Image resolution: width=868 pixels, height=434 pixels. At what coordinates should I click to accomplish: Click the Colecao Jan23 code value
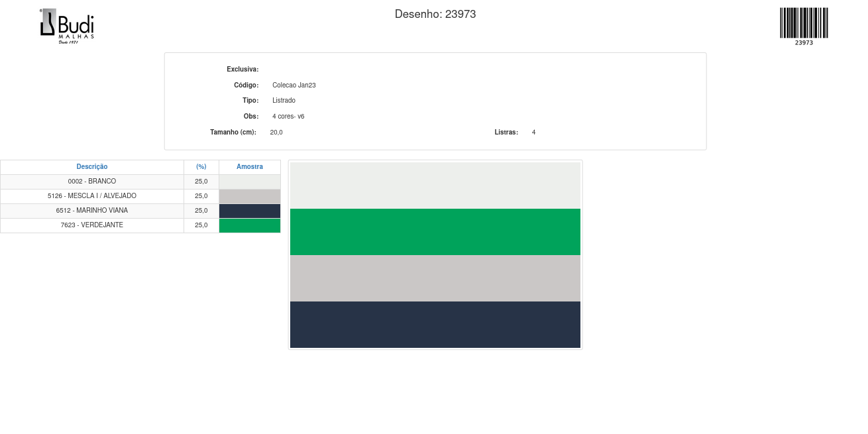tap(294, 85)
